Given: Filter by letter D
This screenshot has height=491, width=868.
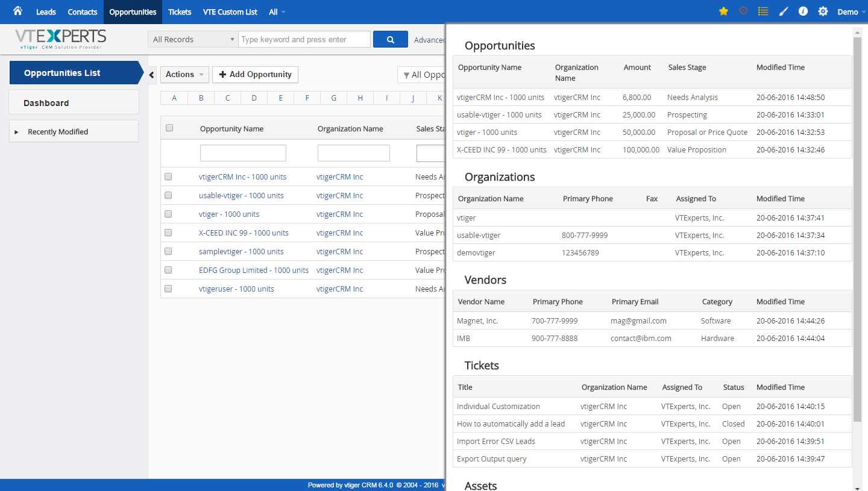Looking at the screenshot, I should (254, 98).
